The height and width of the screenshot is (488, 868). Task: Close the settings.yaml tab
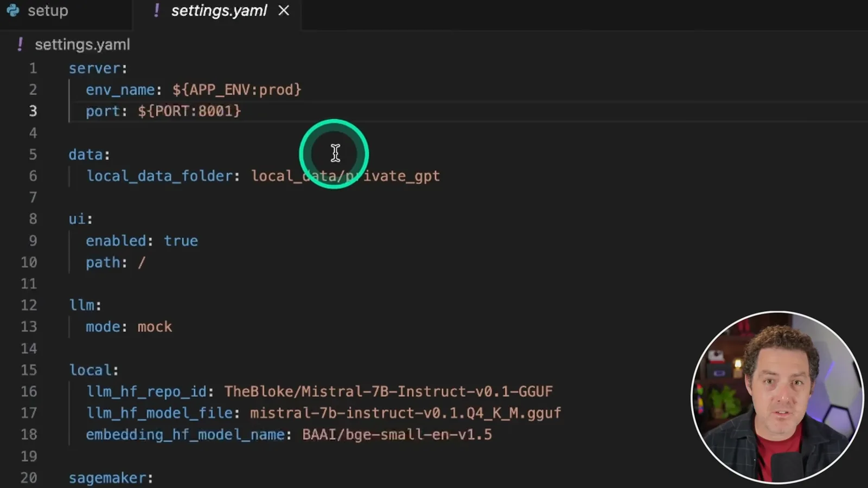(284, 11)
